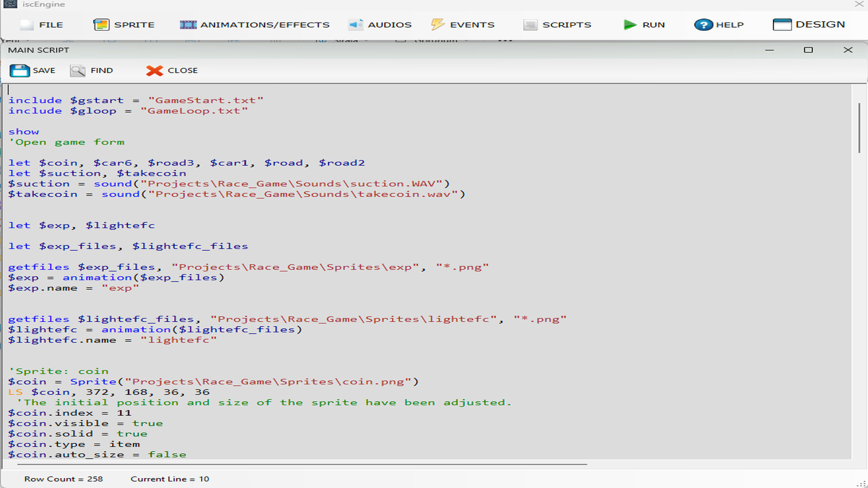Save the script with the floppy disk icon

(19, 70)
